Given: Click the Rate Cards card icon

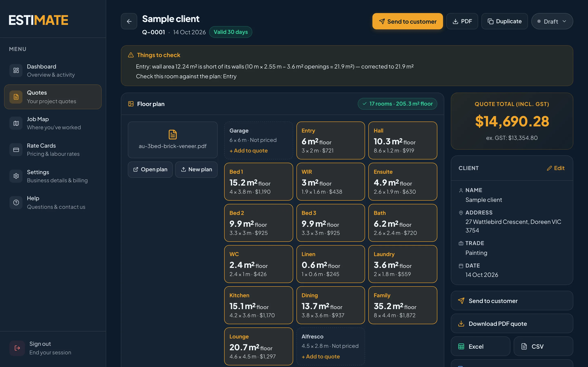Looking at the screenshot, I should click(x=16, y=150).
